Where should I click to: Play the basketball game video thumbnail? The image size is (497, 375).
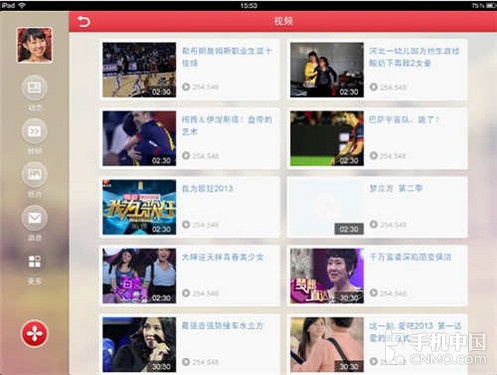[x=139, y=70]
